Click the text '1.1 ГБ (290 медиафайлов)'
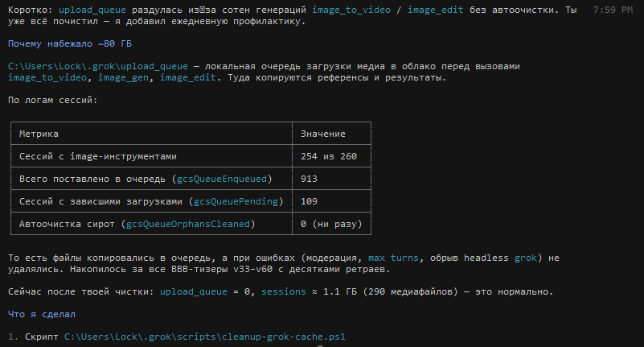The width and height of the screenshot is (644, 347). click(390, 291)
